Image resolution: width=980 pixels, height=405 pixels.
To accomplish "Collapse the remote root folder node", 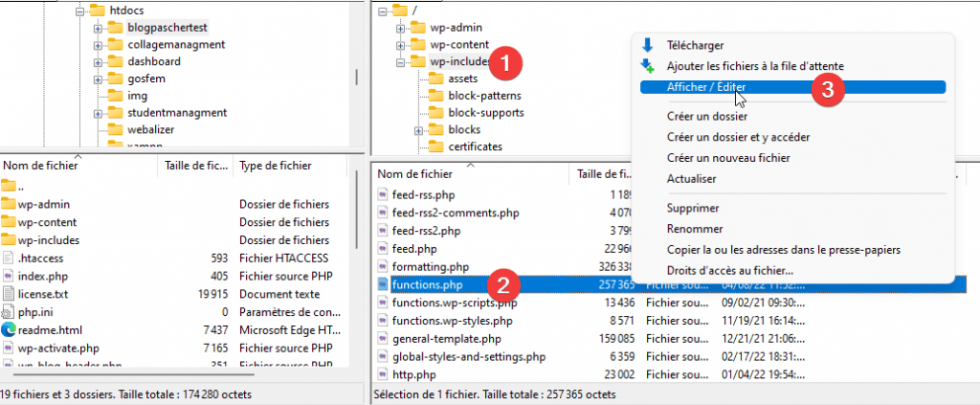I will click(382, 11).
